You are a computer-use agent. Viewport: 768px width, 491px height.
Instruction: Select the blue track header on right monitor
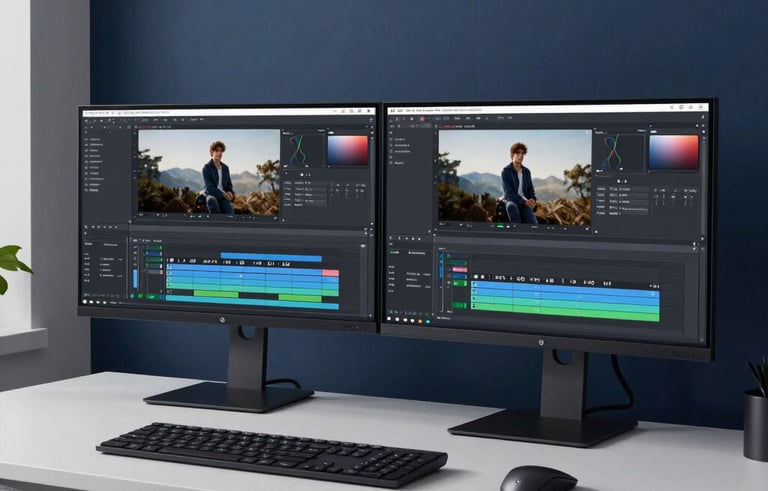click(459, 276)
